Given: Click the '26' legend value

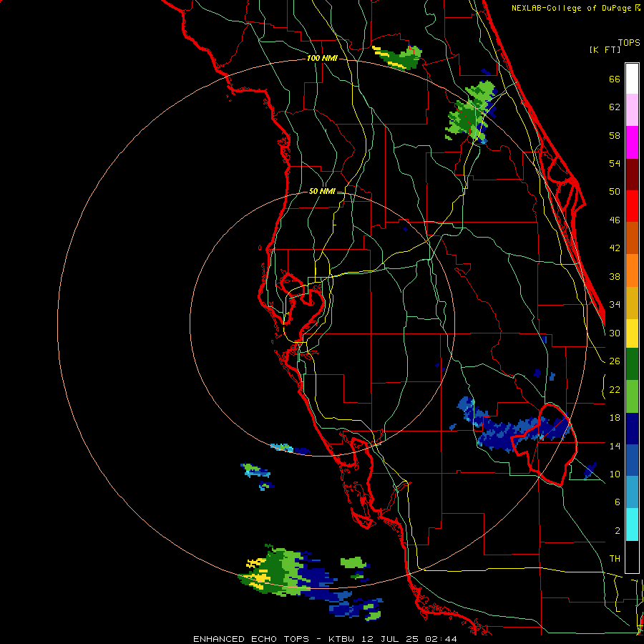Looking at the screenshot, I should point(615,361).
